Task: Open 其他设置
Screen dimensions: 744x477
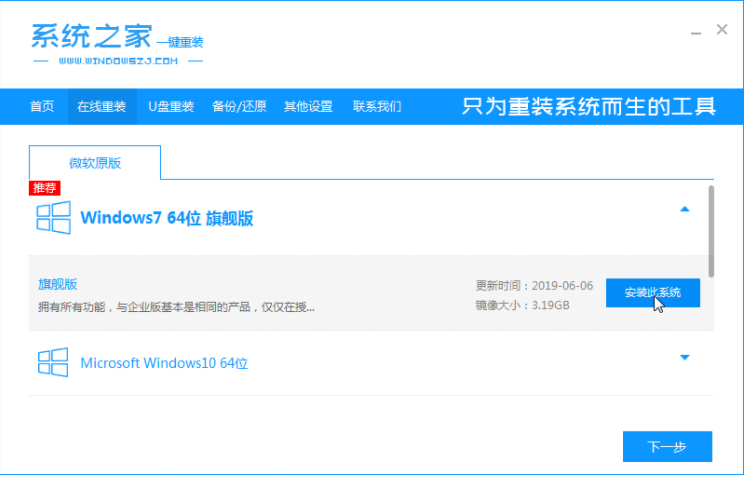Action: click(308, 106)
